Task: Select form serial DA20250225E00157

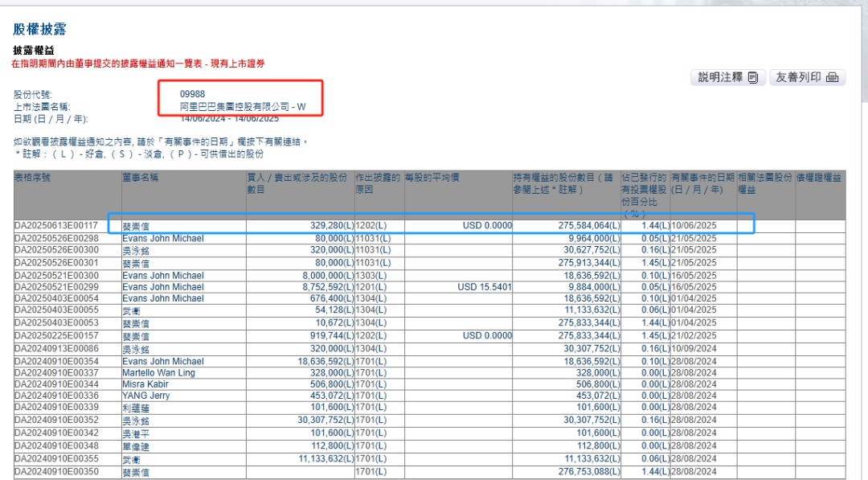Action: point(56,336)
